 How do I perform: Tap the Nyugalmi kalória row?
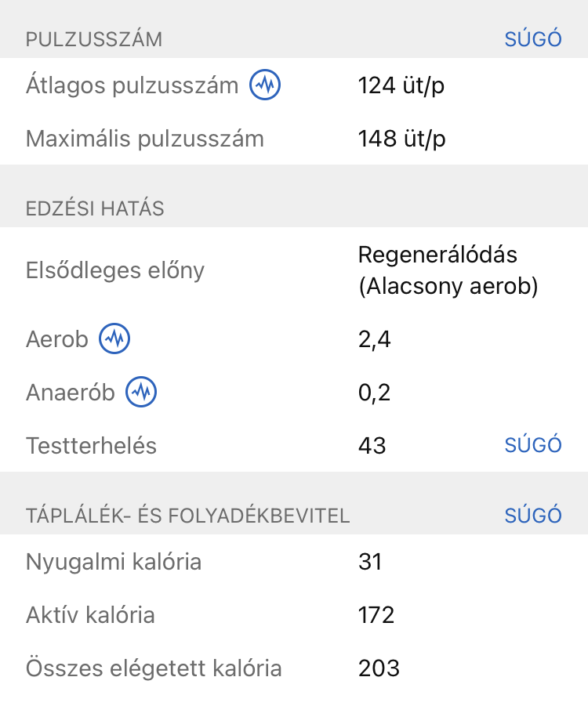[114, 561]
